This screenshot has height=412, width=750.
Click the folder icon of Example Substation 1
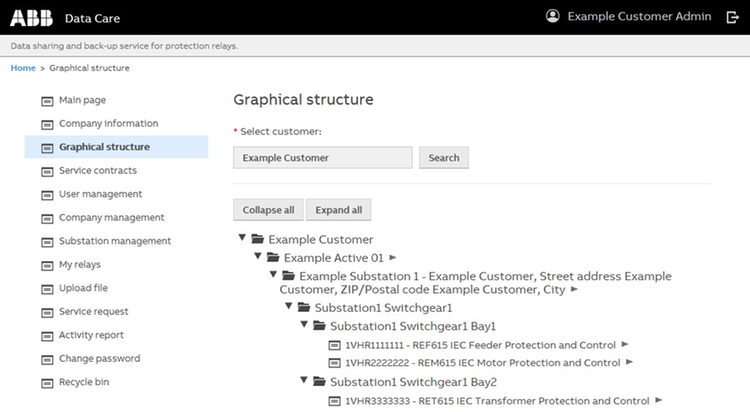coord(288,275)
